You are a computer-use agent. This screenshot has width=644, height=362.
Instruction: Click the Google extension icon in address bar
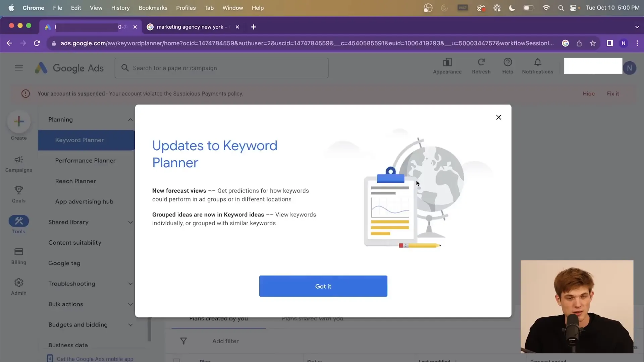(565, 43)
